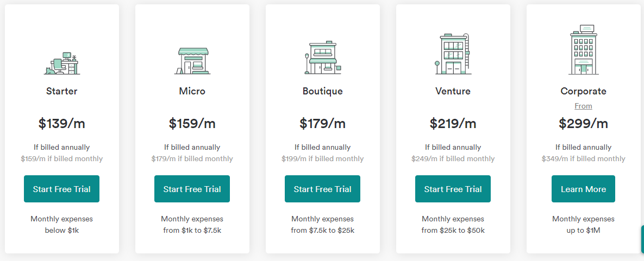Click the Micro plan storefront icon
Screen dimensions: 644x261
click(x=192, y=61)
